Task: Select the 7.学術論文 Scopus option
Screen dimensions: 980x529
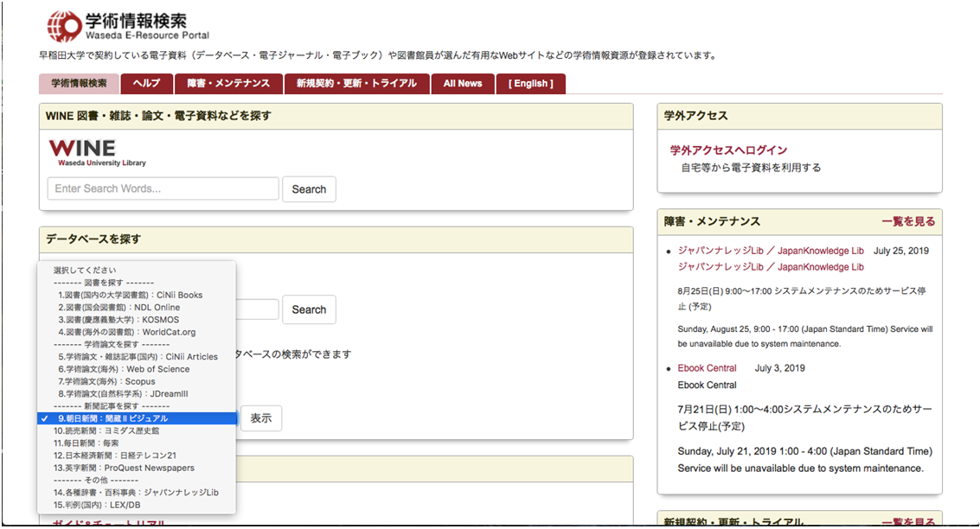Action: (137, 381)
